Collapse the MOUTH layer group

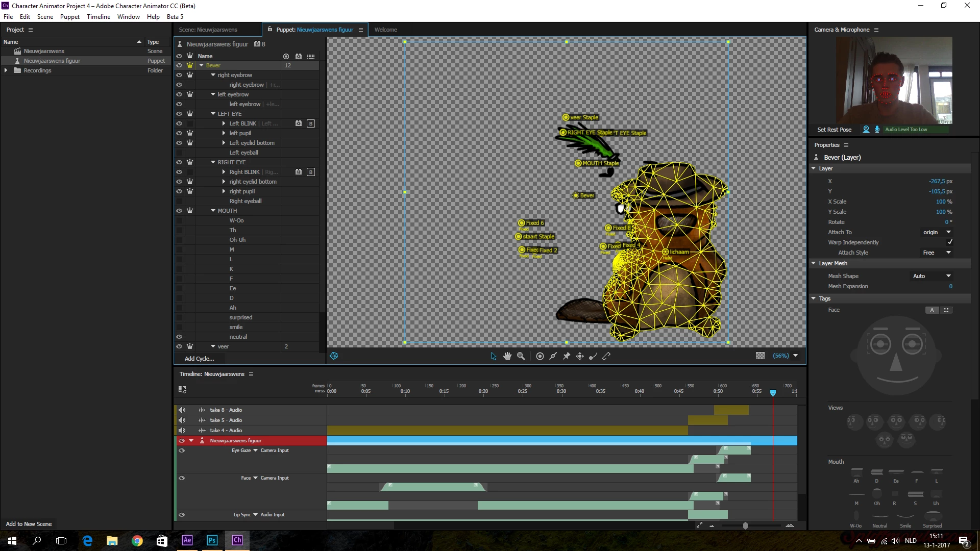pyautogui.click(x=213, y=211)
